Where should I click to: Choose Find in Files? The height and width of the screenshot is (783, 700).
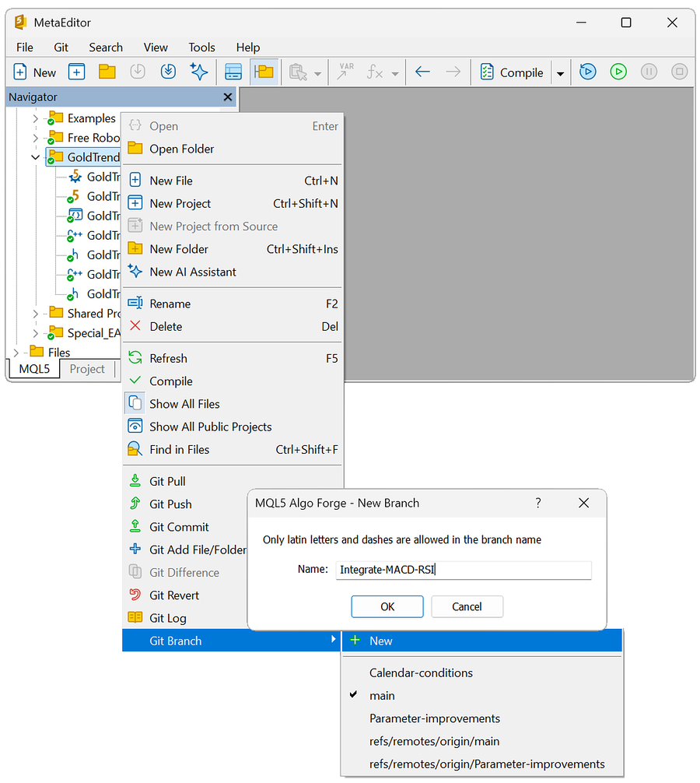click(x=233, y=450)
